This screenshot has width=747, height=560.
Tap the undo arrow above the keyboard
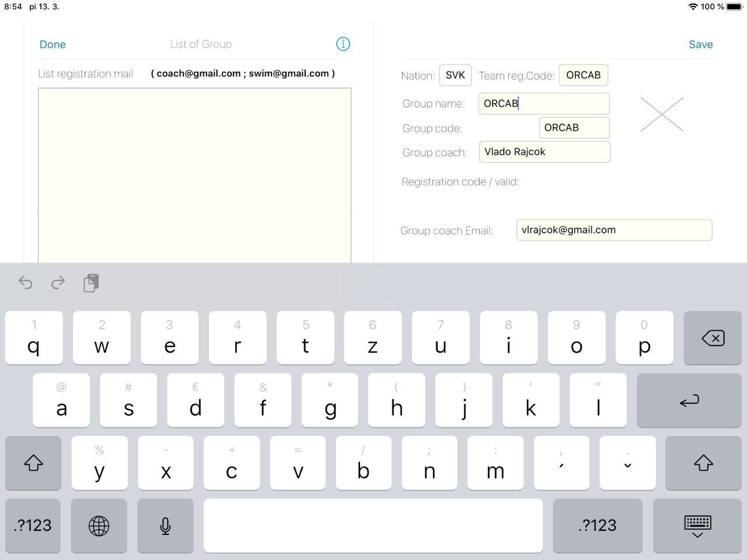coord(26,283)
